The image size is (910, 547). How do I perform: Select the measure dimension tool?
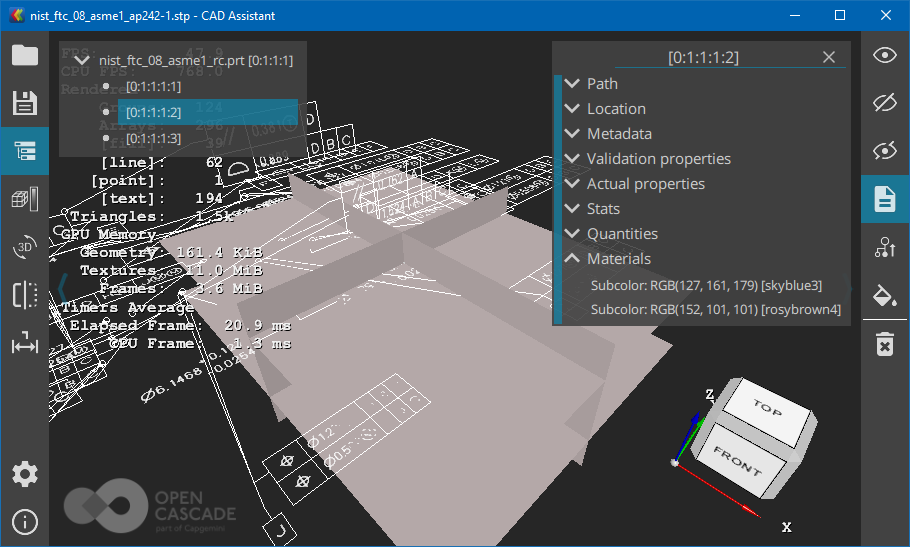[x=24, y=345]
